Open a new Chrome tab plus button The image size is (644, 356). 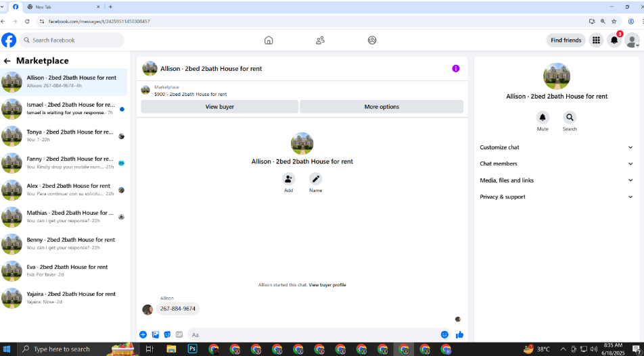click(110, 7)
